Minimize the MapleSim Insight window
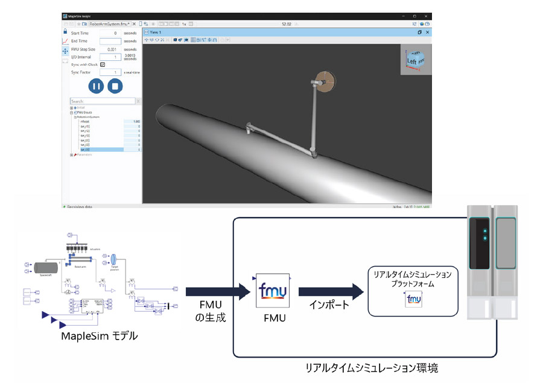 click(403, 16)
